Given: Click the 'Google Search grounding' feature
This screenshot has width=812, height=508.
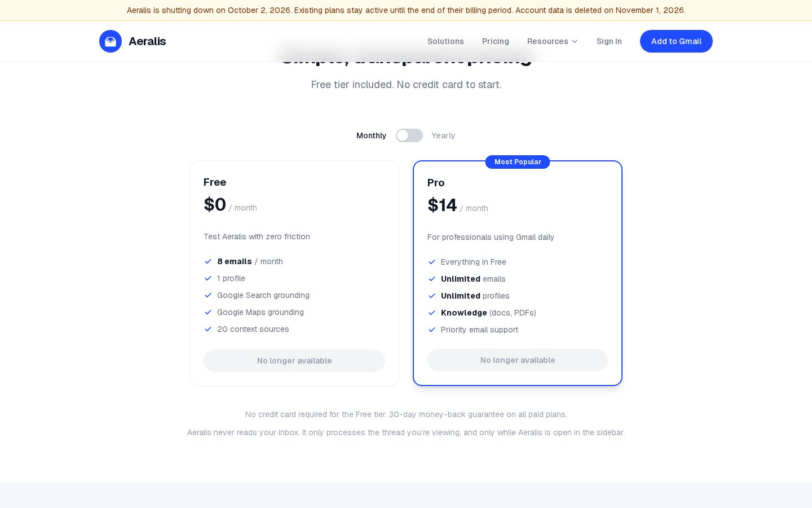Looking at the screenshot, I should (x=263, y=295).
